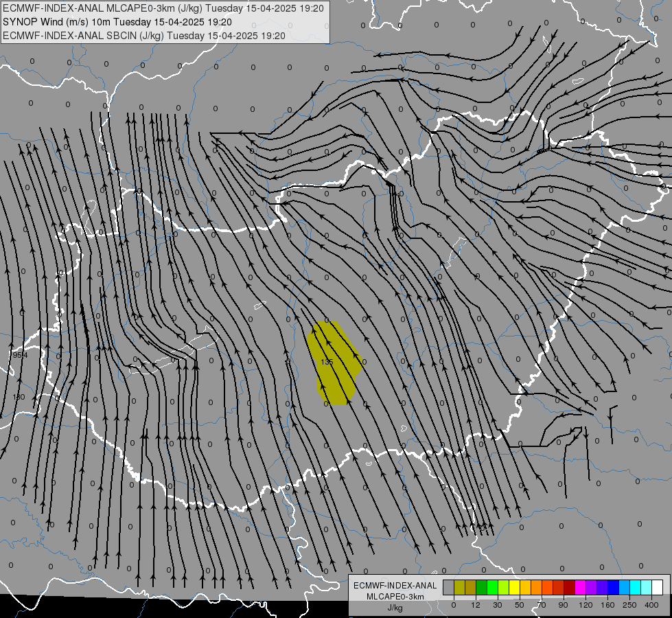
Task: Select the dark red legend swatch
Action: pos(569,587)
